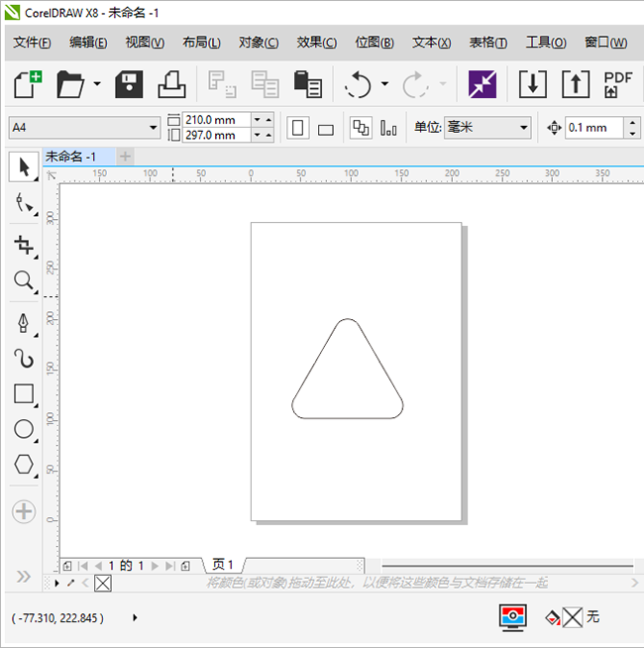Click the Save floppy disk icon
644x648 pixels.
click(129, 85)
